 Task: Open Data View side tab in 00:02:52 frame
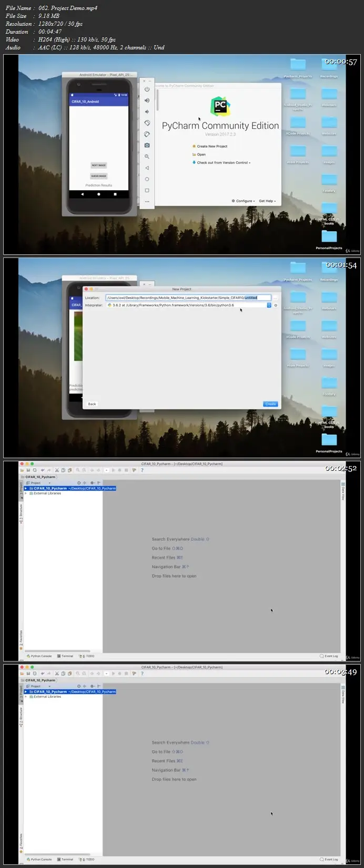point(343,491)
